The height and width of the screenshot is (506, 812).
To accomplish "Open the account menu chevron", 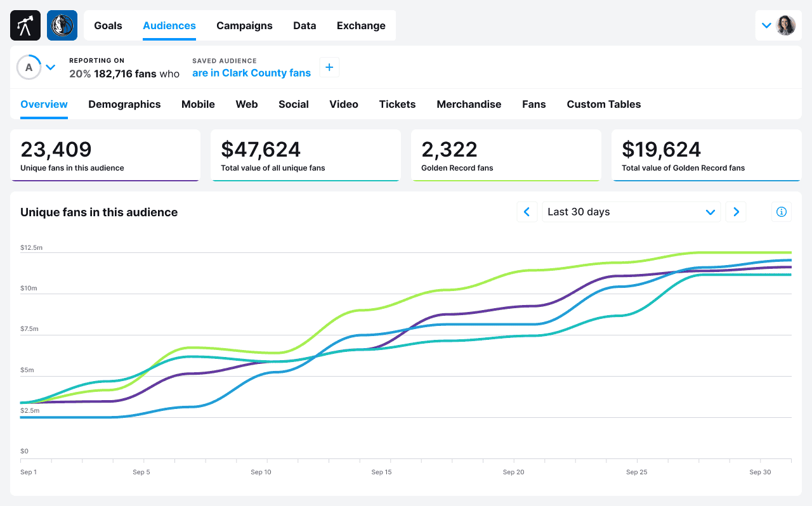I will [766, 25].
